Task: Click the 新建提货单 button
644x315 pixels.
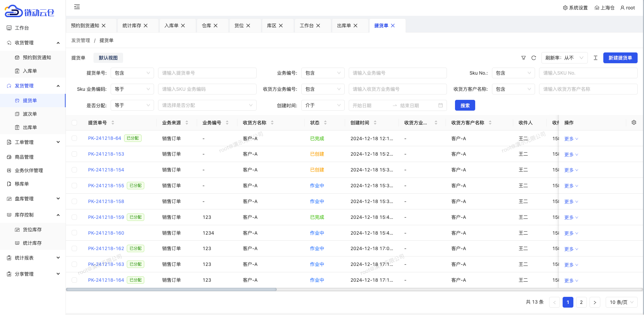Action: point(620,58)
